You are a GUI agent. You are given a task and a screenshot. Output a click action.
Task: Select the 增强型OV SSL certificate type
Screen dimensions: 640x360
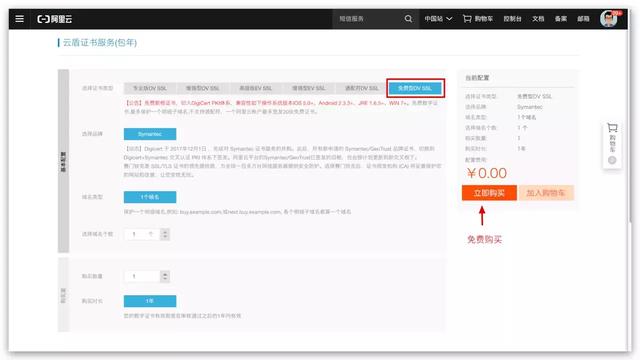(x=203, y=88)
